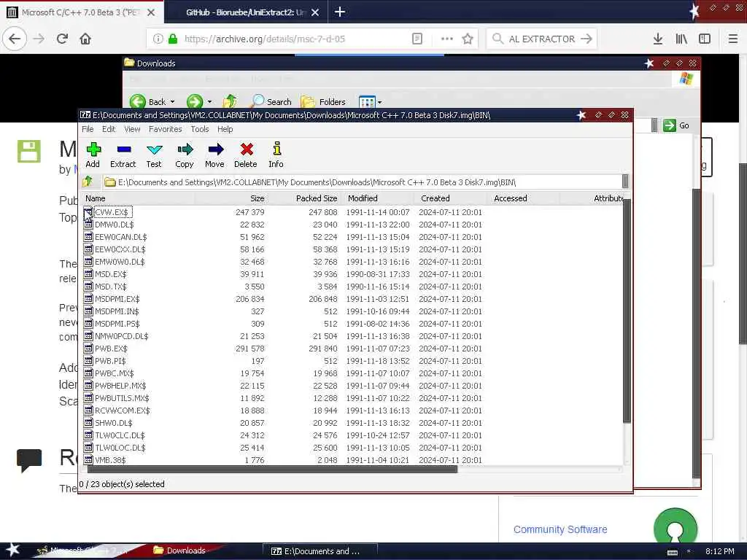Toggle Firefox reader view icon

417,39
